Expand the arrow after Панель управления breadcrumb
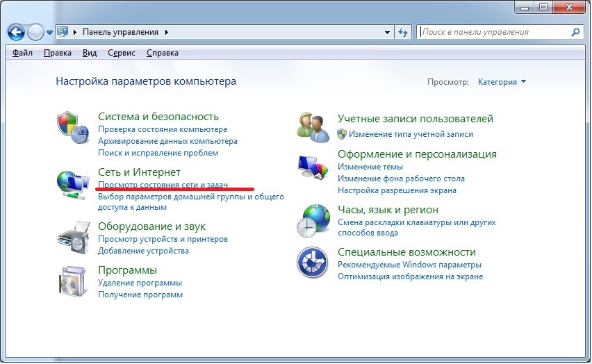The height and width of the screenshot is (364, 592). (x=167, y=32)
